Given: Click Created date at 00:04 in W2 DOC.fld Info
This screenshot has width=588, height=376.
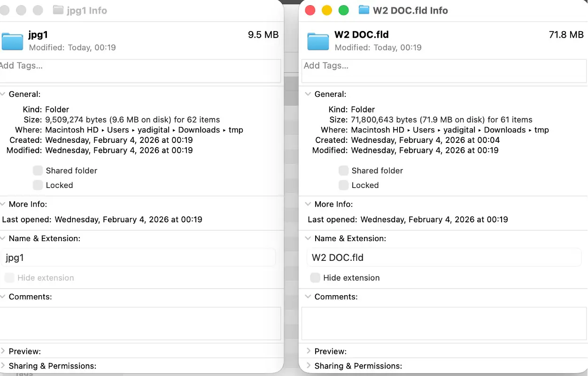Looking at the screenshot, I should pyautogui.click(x=426, y=140).
